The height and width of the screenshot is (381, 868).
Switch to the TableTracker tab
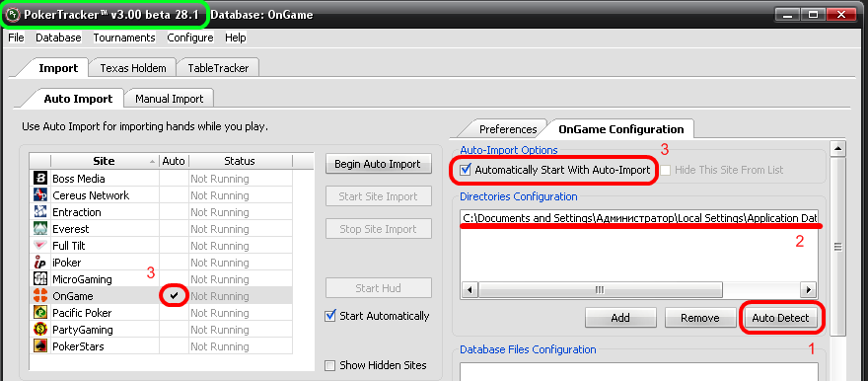click(x=218, y=68)
